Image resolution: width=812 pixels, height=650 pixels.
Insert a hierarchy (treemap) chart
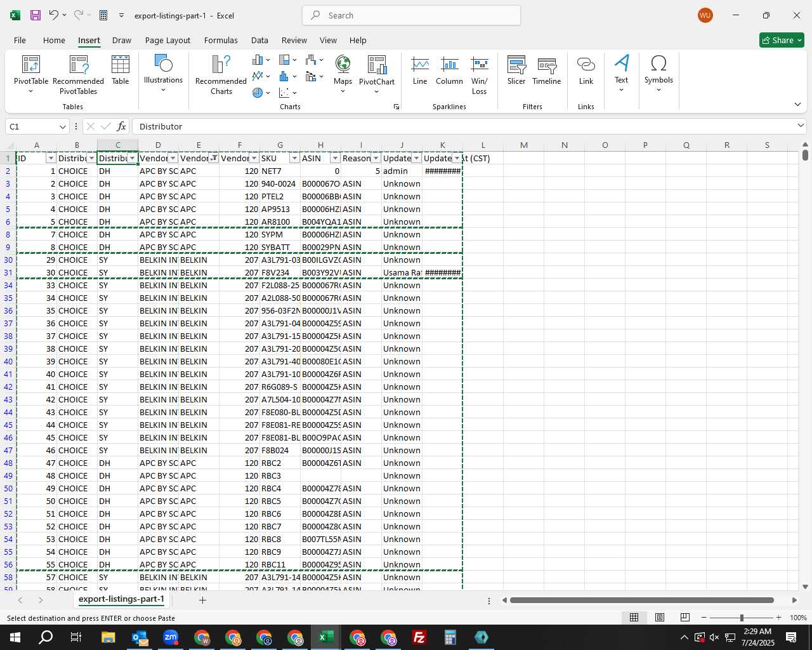(x=287, y=60)
